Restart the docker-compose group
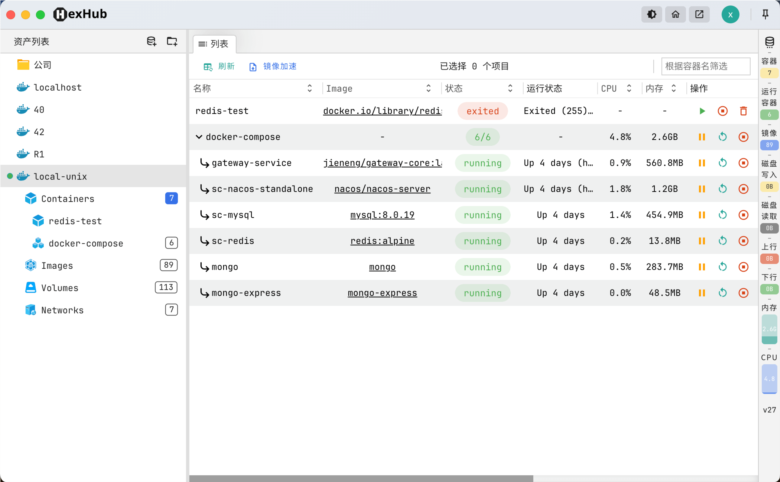Image resolution: width=780 pixels, height=482 pixels. (723, 137)
